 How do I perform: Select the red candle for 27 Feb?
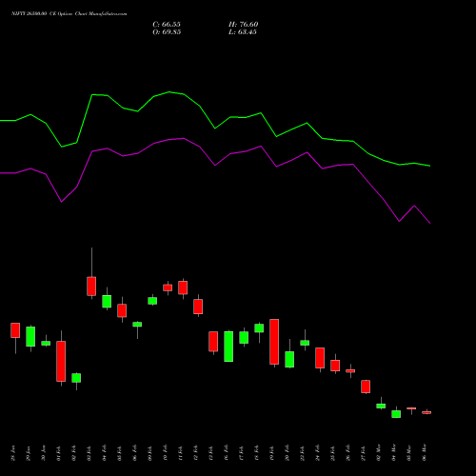pyautogui.click(x=366, y=387)
